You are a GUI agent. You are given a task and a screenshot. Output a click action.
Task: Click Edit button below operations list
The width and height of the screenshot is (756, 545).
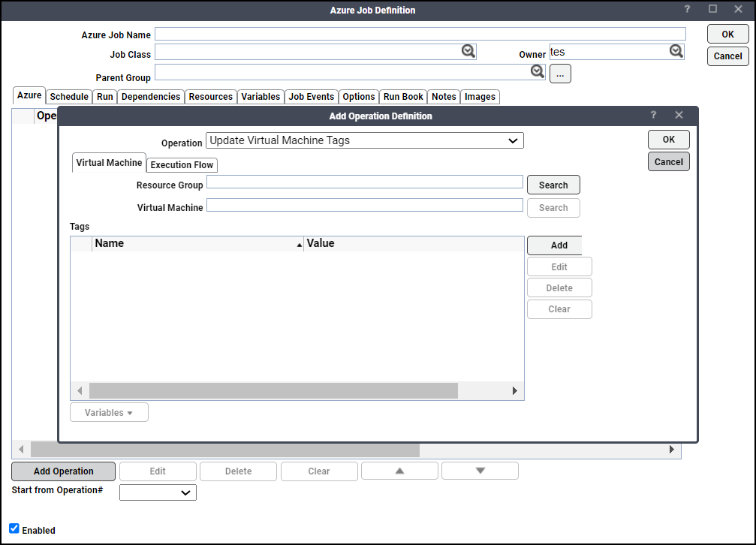coord(158,471)
